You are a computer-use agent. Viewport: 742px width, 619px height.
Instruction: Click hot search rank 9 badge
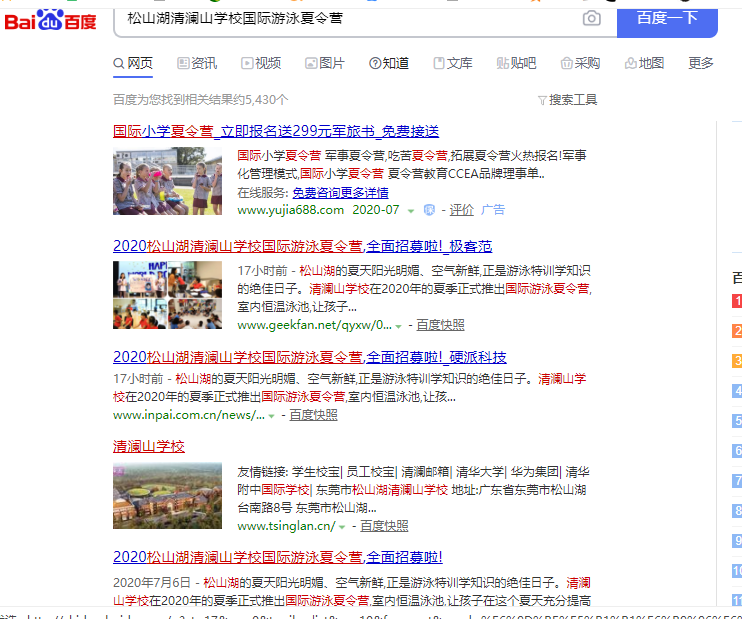737,541
